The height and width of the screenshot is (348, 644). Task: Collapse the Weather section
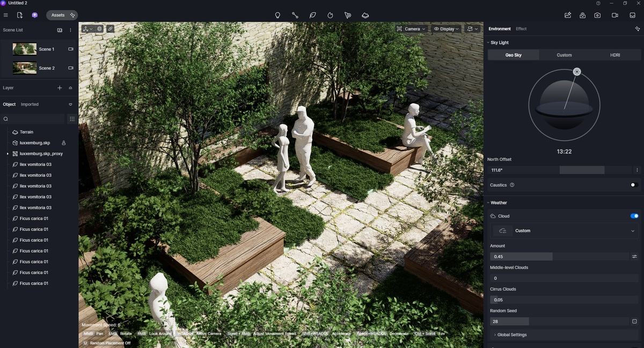click(488, 203)
